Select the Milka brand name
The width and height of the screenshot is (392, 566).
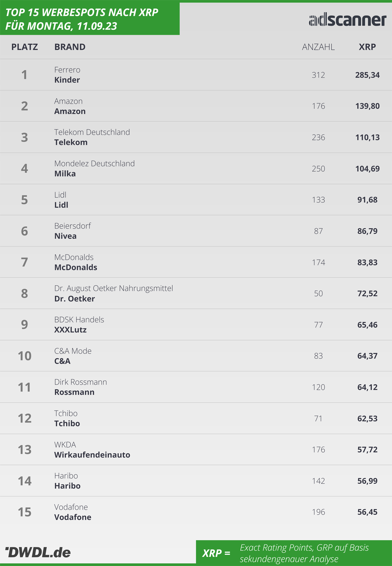[x=65, y=174]
